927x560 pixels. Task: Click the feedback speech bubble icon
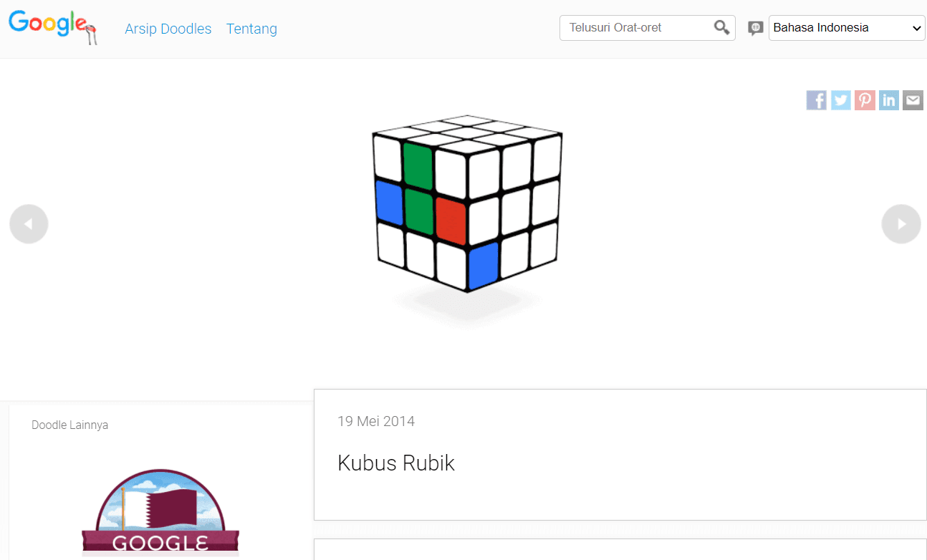point(755,28)
